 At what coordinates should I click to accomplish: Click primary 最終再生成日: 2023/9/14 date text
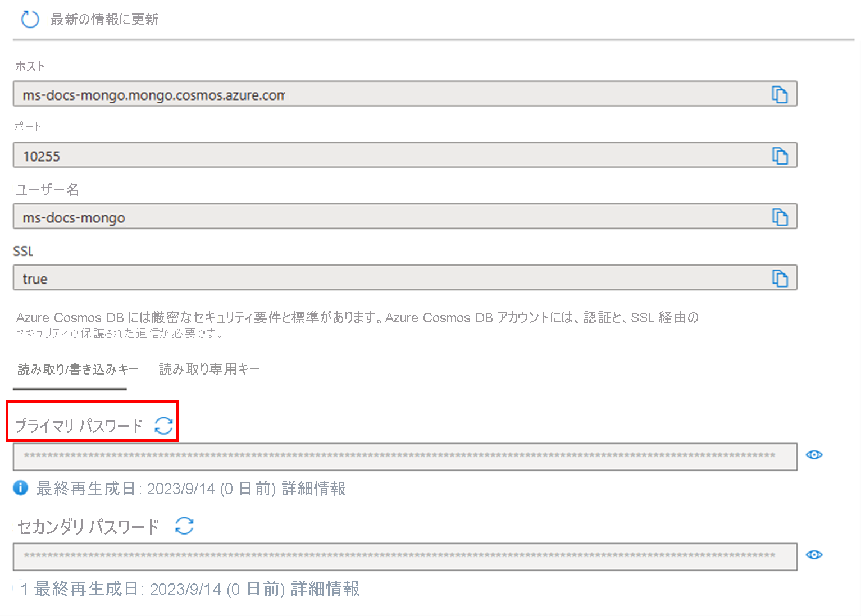point(156,489)
